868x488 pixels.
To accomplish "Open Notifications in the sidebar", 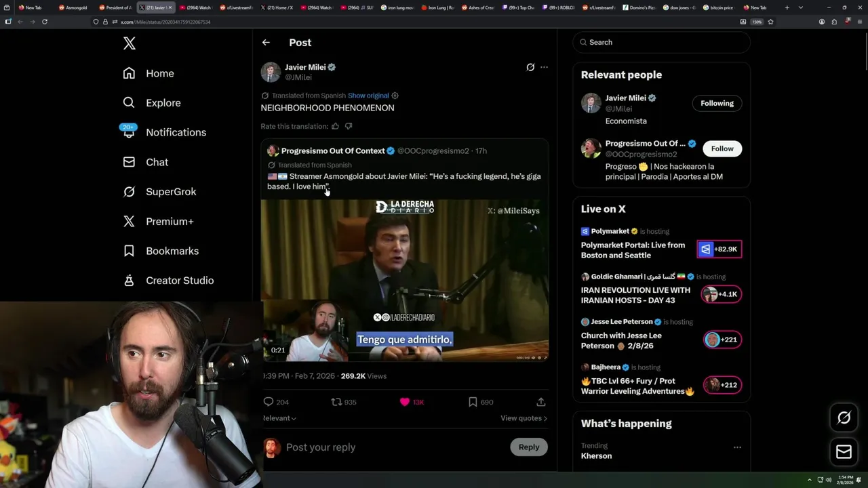I will 164,132.
